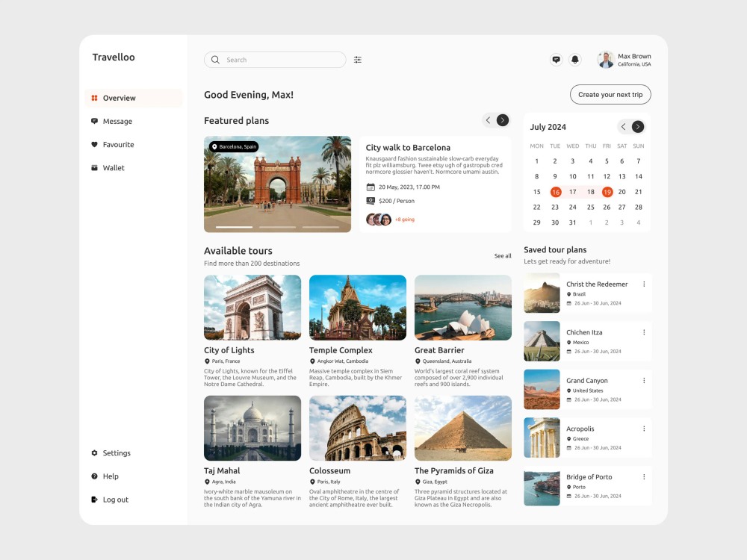Click the location pin on Barcelona, Spain tag
Image resolution: width=747 pixels, height=560 pixels.
coord(214,146)
